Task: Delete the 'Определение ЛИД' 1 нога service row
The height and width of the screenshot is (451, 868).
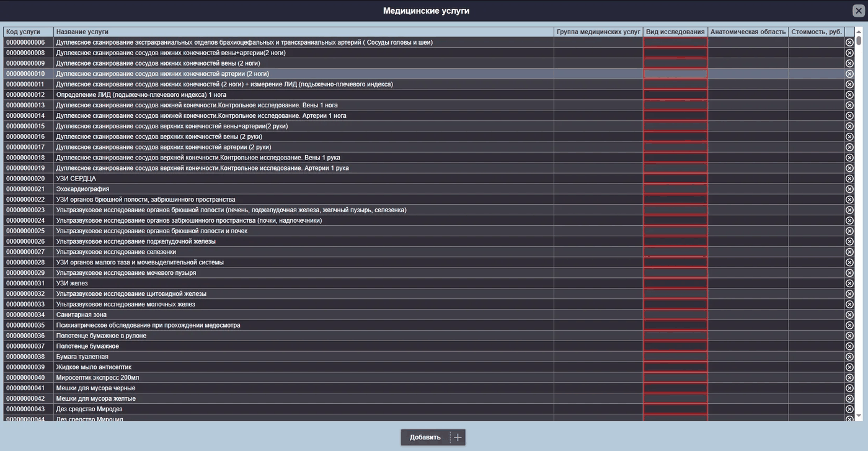Action: coord(849,95)
